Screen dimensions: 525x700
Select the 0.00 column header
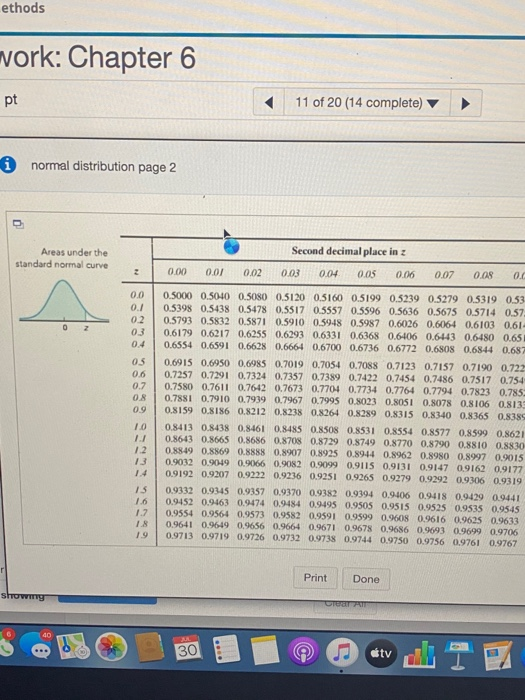pyautogui.click(x=177, y=271)
